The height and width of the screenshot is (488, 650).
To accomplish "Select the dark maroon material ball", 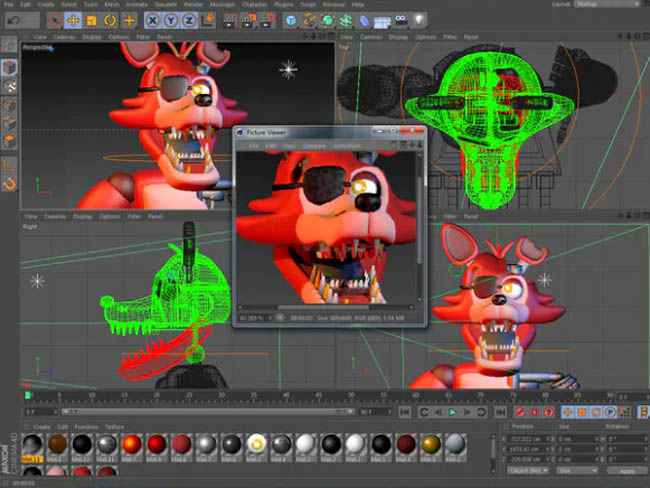I will 406,444.
